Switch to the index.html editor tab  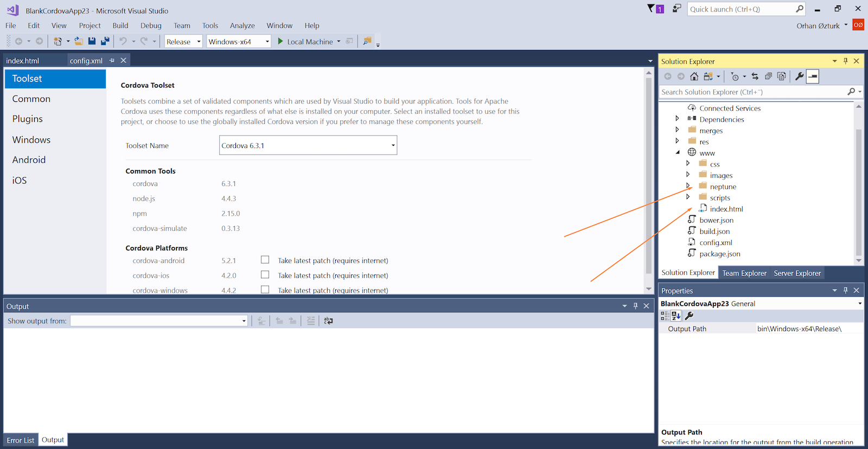(x=23, y=61)
